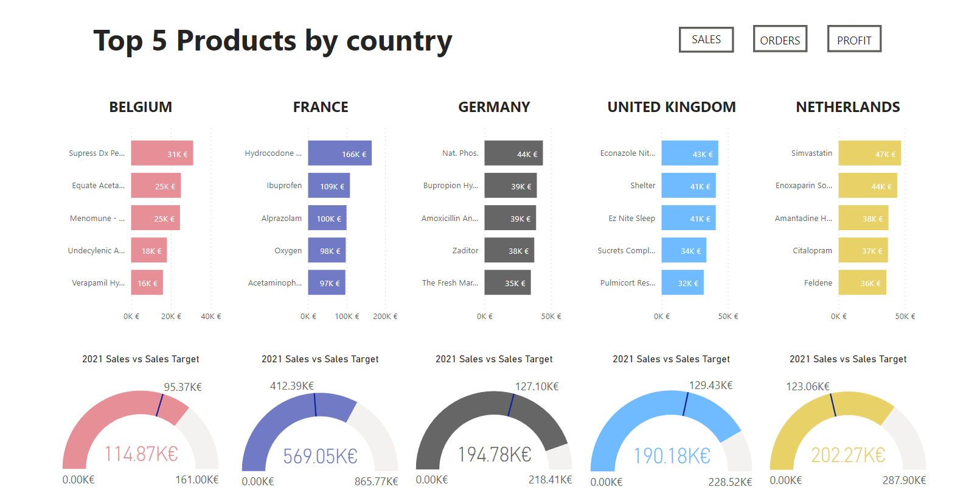
Task: Click the Hydrocodone bar in France chart
Action: click(339, 153)
